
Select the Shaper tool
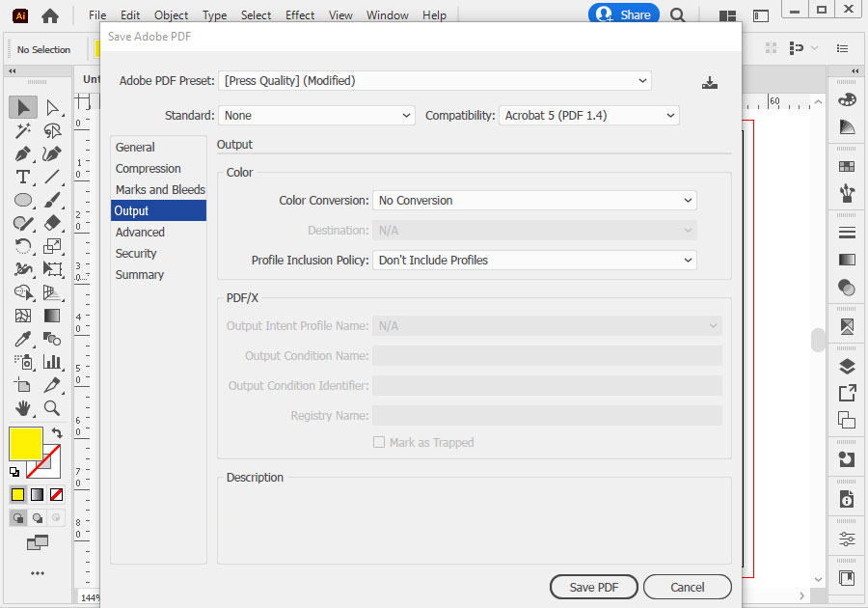[23, 223]
